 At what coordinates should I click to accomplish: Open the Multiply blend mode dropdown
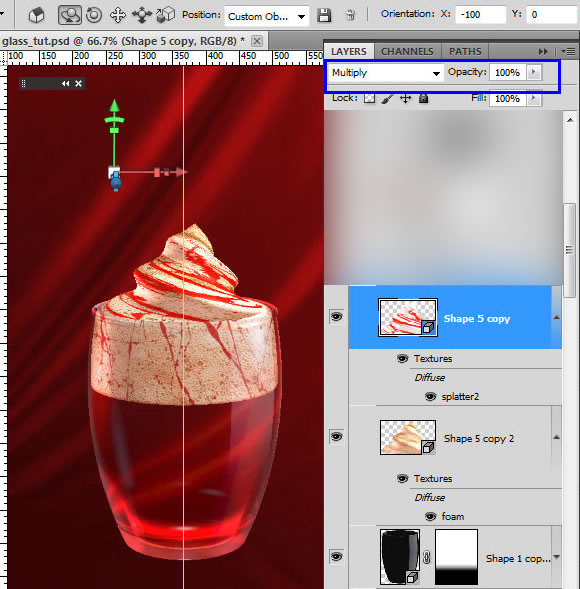tap(385, 72)
